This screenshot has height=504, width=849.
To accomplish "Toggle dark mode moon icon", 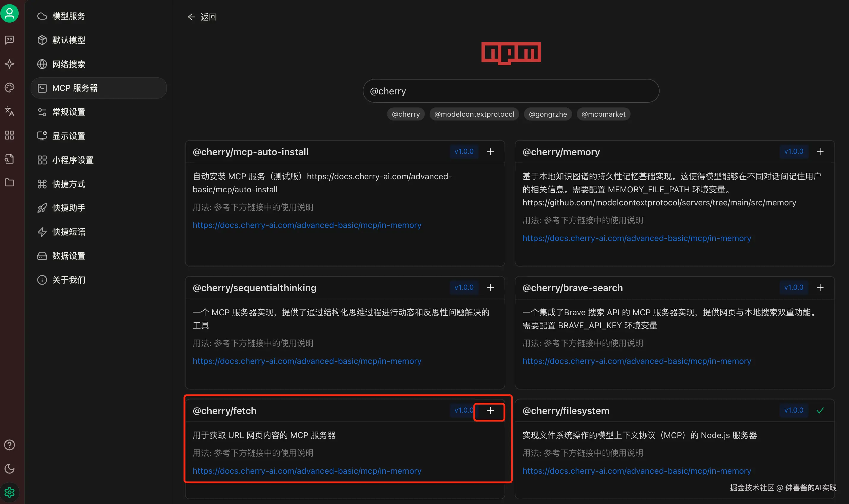I will [9, 469].
